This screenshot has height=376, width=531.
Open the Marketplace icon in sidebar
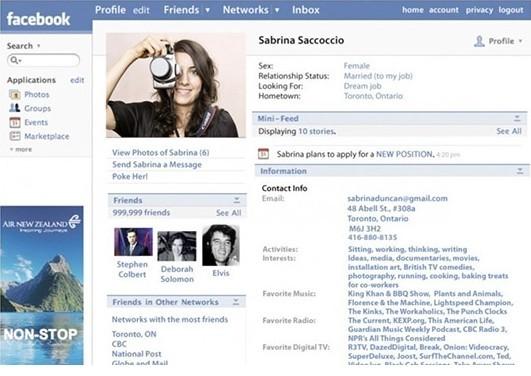15,136
